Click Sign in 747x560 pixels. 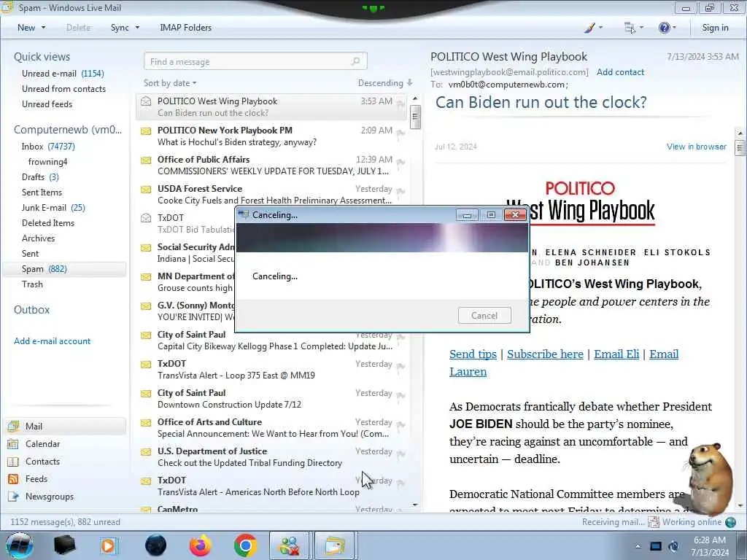pyautogui.click(x=715, y=28)
